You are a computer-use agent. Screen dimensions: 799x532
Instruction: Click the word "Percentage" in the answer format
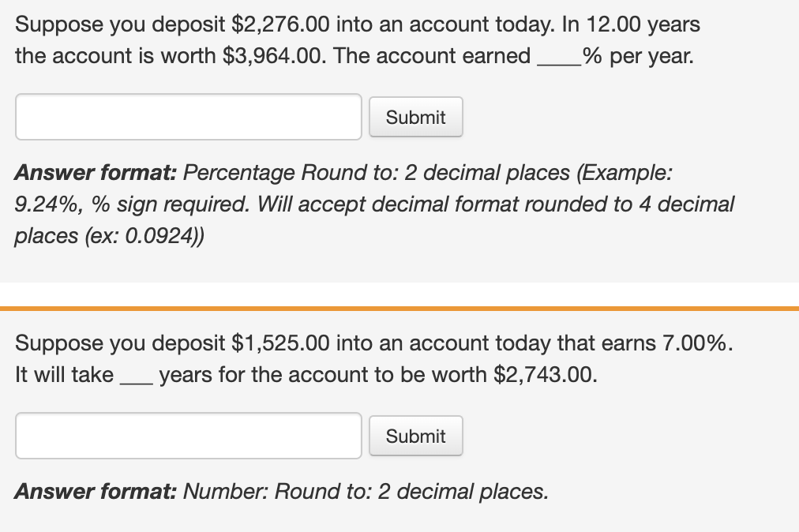click(239, 172)
